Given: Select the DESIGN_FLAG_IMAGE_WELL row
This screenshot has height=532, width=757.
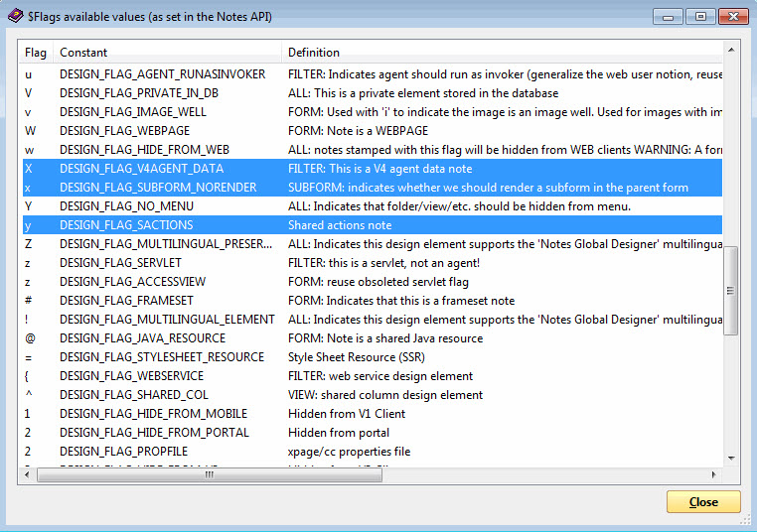Looking at the screenshot, I should [x=132, y=112].
